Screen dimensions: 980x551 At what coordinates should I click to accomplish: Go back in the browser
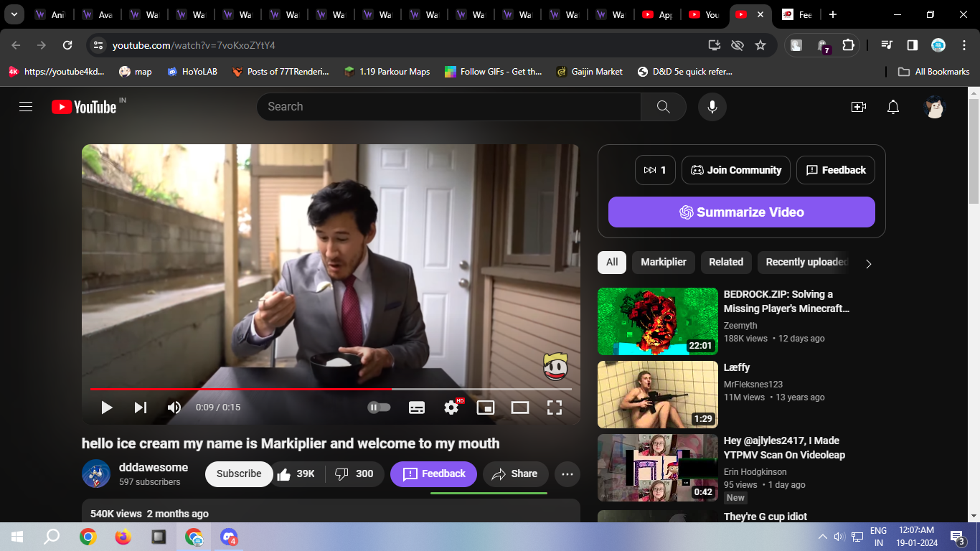[16, 45]
